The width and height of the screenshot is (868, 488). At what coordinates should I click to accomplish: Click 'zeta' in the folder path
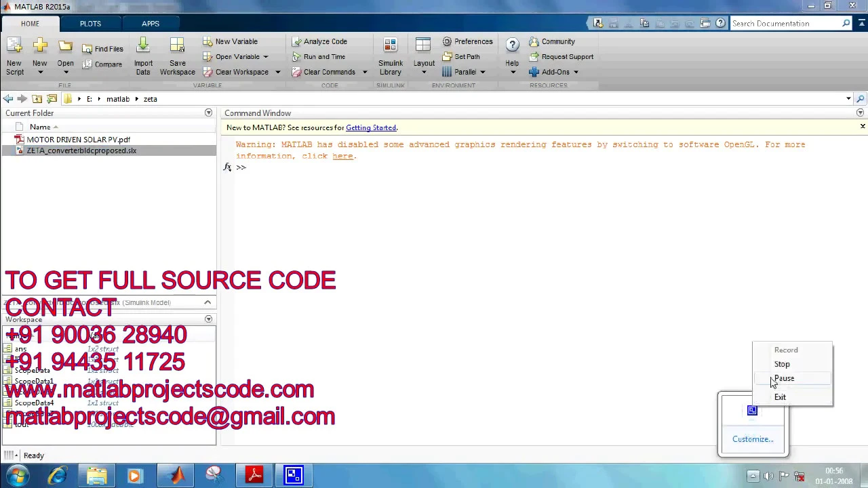[150, 99]
